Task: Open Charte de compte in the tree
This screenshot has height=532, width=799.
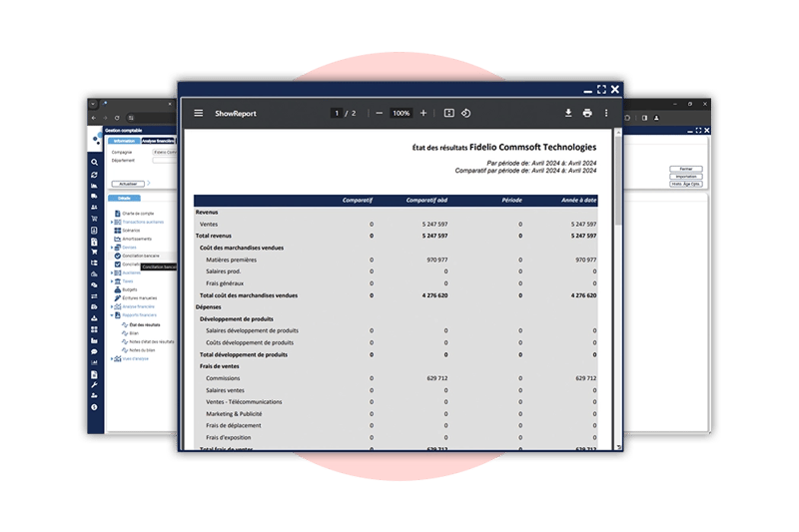Action: (x=138, y=214)
